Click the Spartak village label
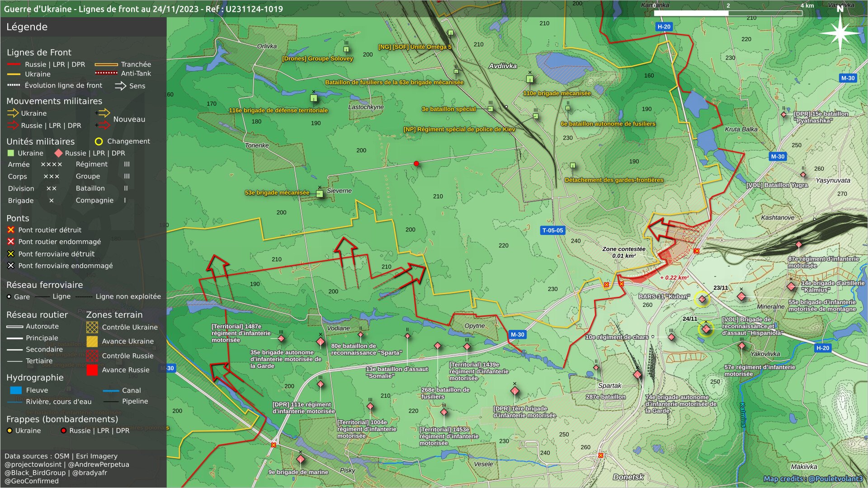The height and width of the screenshot is (488, 868). tap(609, 386)
